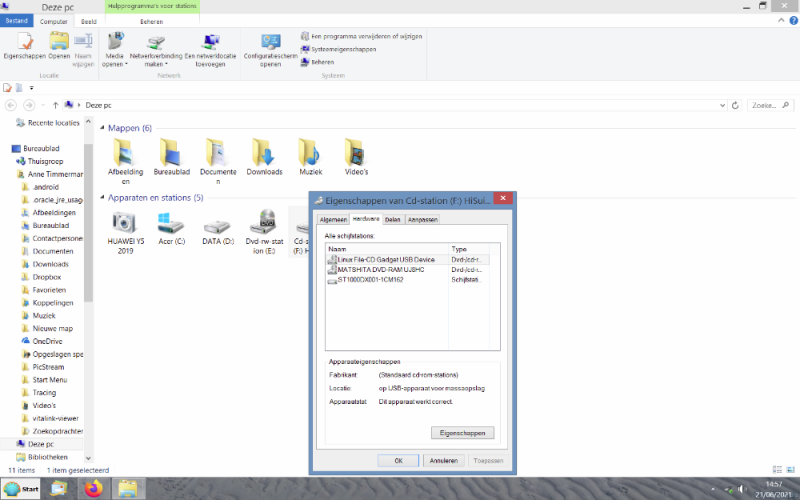Switch to the Delen tab
The height and width of the screenshot is (500, 800).
click(x=393, y=219)
